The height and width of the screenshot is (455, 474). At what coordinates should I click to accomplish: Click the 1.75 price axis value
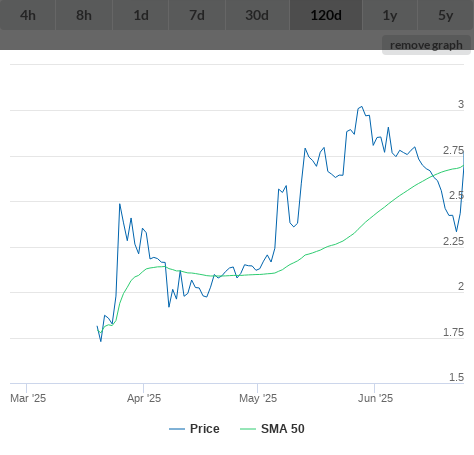(x=453, y=332)
